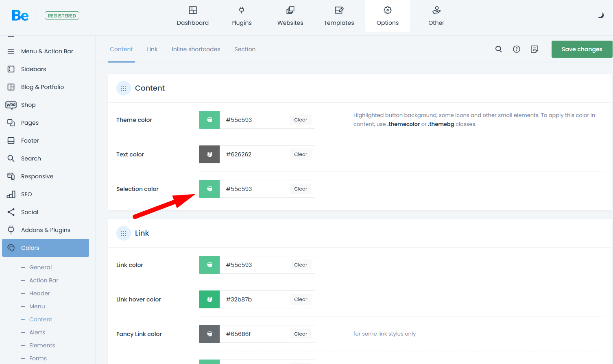Toggle dark mode moon icon

coord(601,15)
